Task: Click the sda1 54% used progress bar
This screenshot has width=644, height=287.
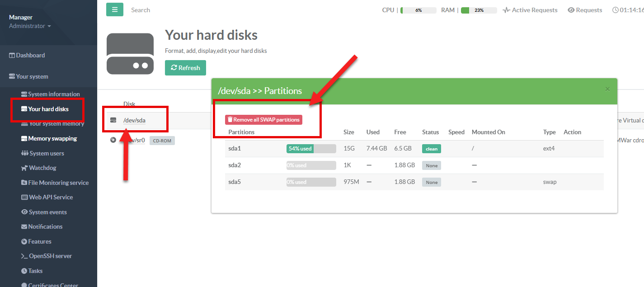Action: point(311,149)
